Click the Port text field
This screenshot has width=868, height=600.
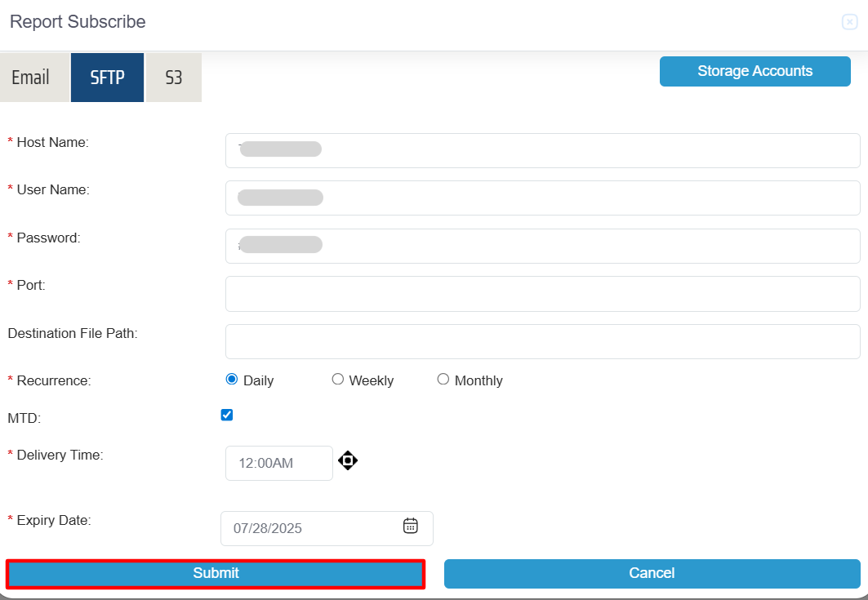pyautogui.click(x=542, y=293)
